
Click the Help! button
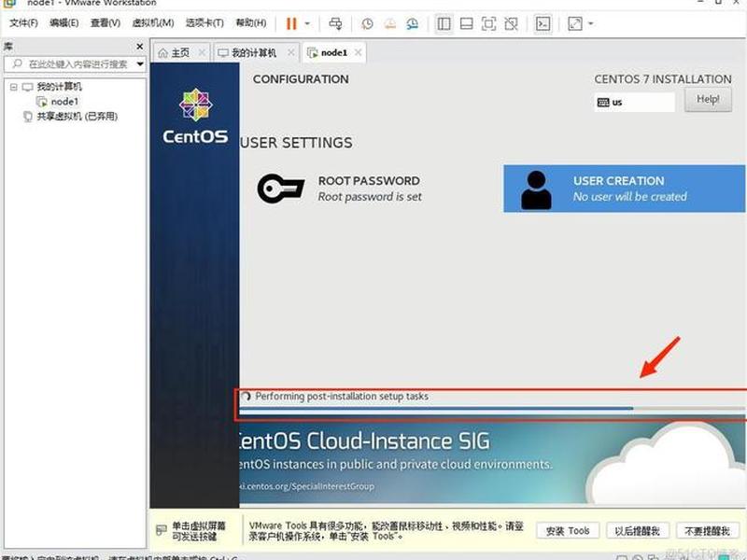point(708,100)
